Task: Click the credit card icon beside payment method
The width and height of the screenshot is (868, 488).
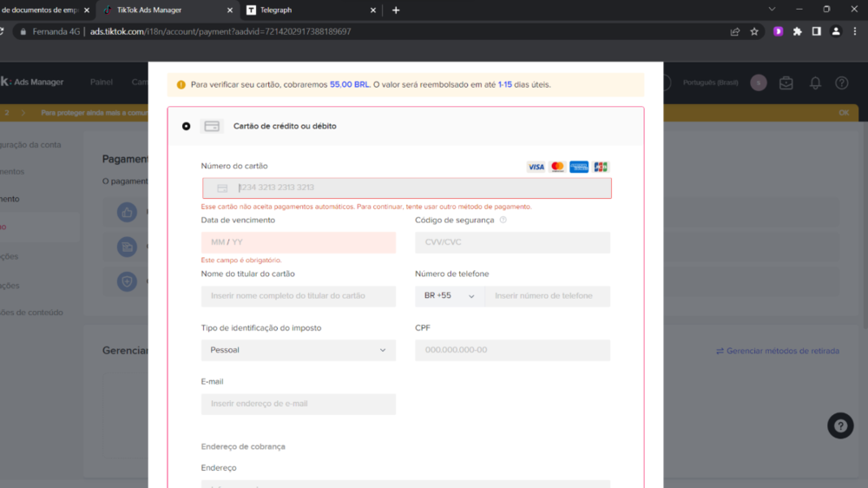Action: coord(212,126)
